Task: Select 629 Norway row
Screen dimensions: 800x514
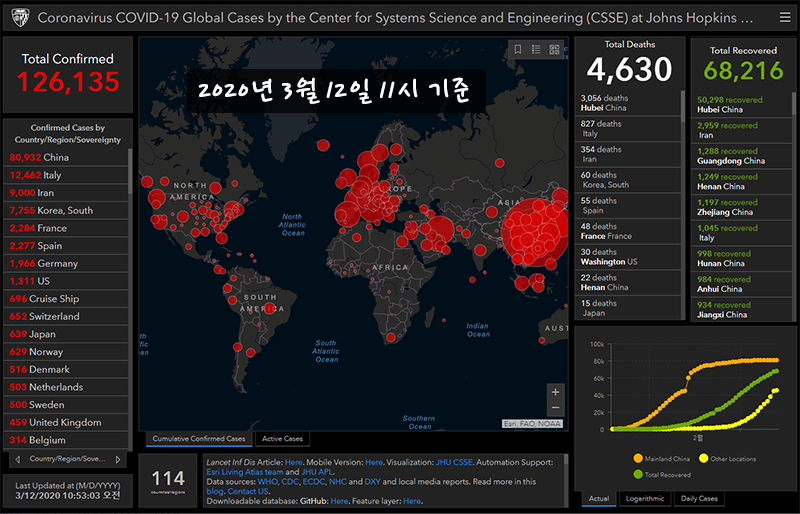Action: click(x=66, y=352)
